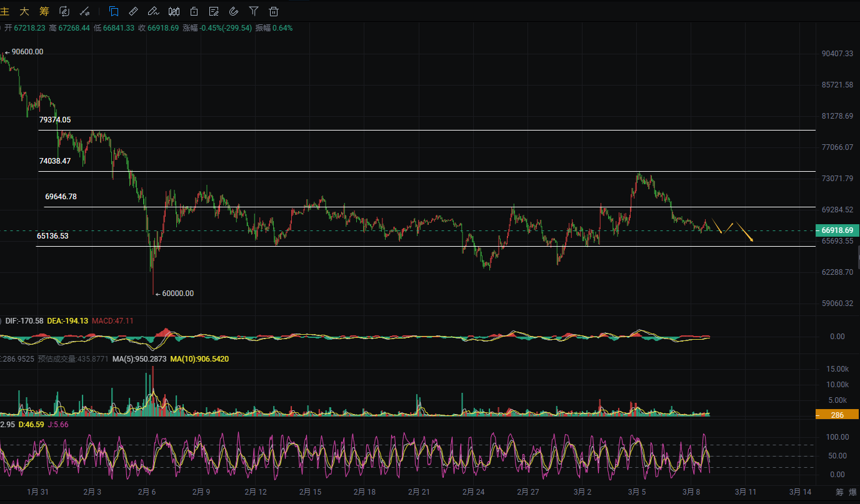The width and height of the screenshot is (860, 504).
Task: Select the 69646.78 horizontal line label
Action: click(x=61, y=197)
